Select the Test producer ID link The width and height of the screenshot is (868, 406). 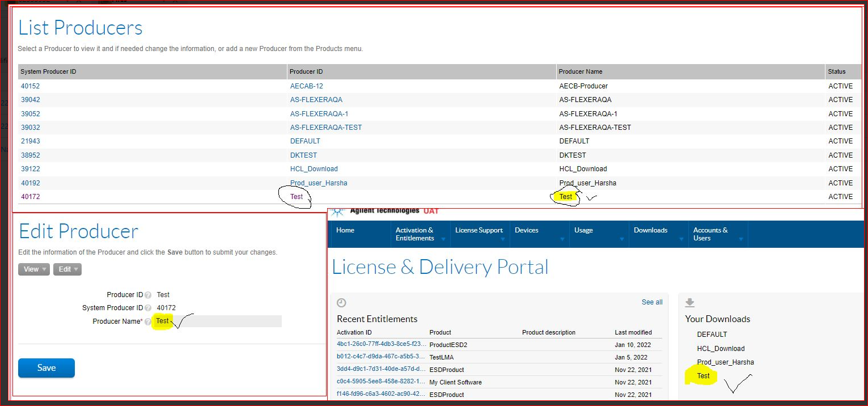tap(297, 197)
